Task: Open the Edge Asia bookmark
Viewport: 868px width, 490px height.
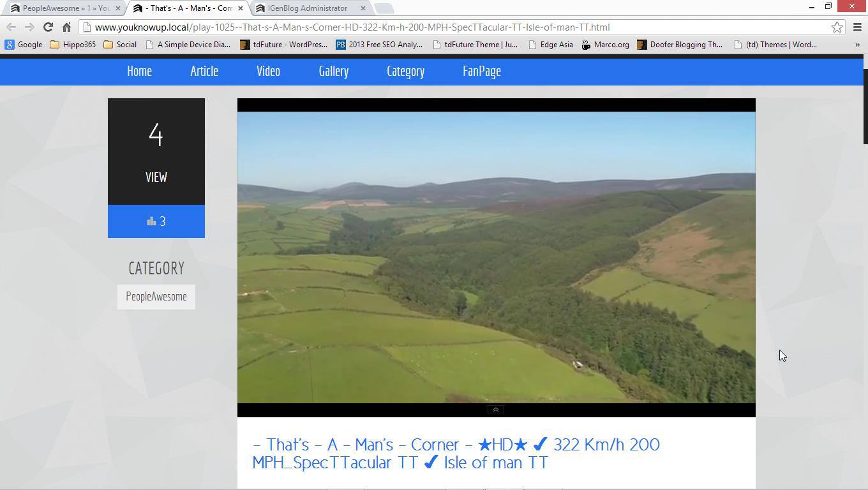Action: (551, 45)
